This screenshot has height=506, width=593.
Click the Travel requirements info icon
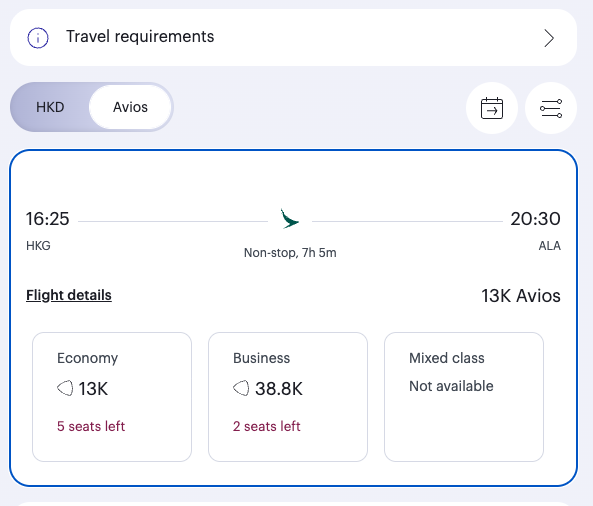click(x=38, y=38)
